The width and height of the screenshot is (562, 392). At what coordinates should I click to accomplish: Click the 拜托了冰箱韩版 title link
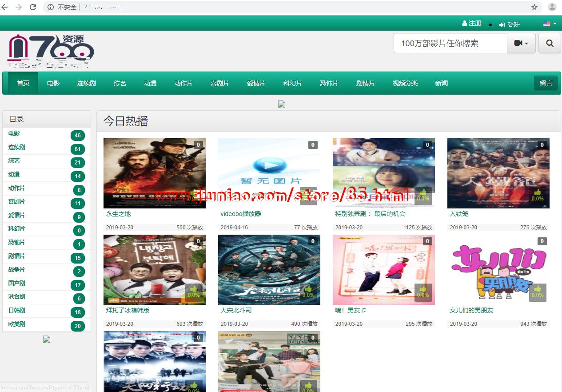(x=128, y=311)
